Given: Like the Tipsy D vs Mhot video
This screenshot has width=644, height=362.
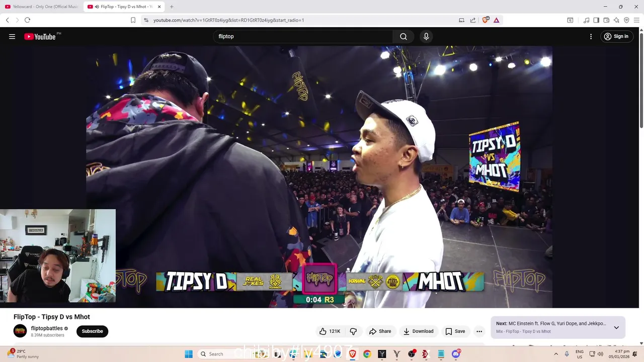Looking at the screenshot, I should pyautogui.click(x=330, y=331).
